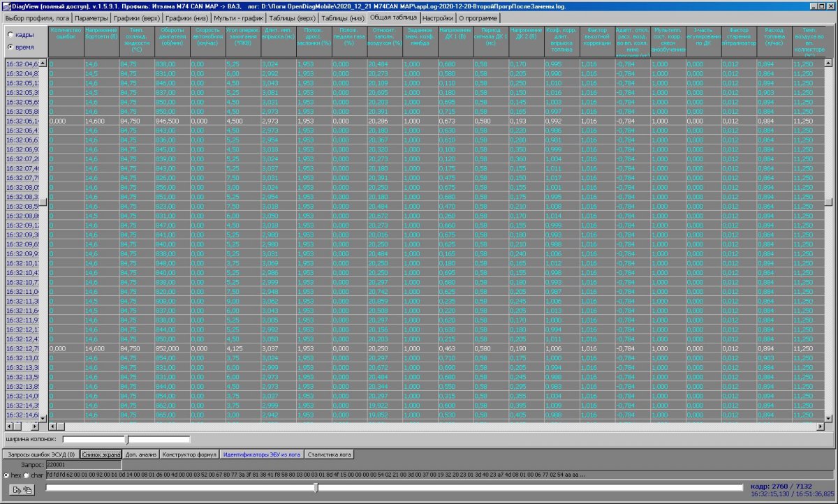Click the time list's scroll-up arrow
This screenshot has width=838, height=504.
click(43, 64)
